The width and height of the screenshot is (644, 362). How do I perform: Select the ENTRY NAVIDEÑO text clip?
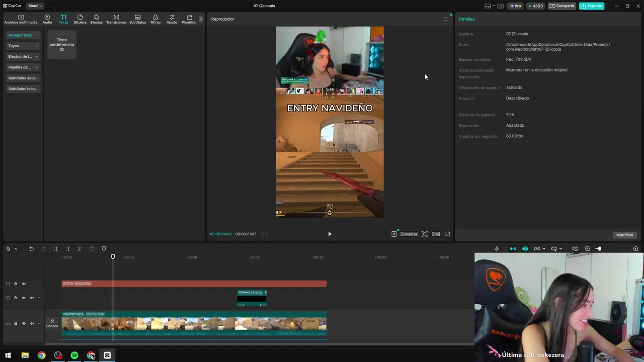194,284
